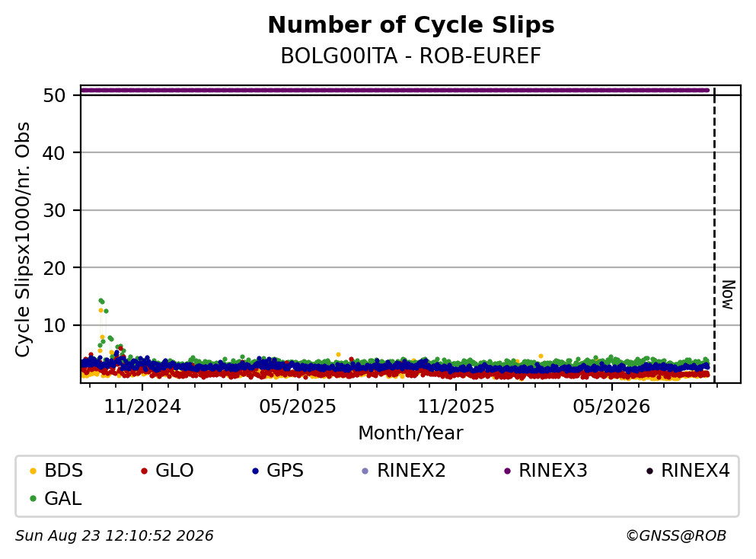This screenshot has height=559, width=756.
Task: Click the 05/2026 x-axis tick label
Action: 611,407
